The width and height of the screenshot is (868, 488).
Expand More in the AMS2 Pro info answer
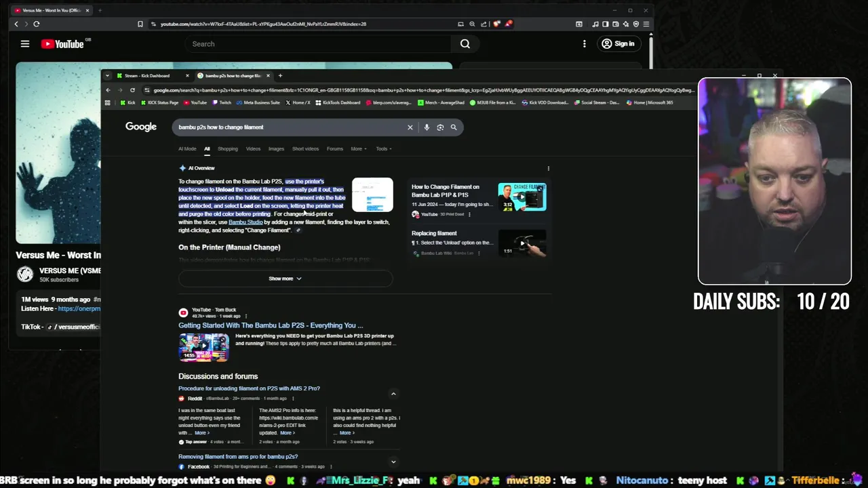tap(288, 433)
